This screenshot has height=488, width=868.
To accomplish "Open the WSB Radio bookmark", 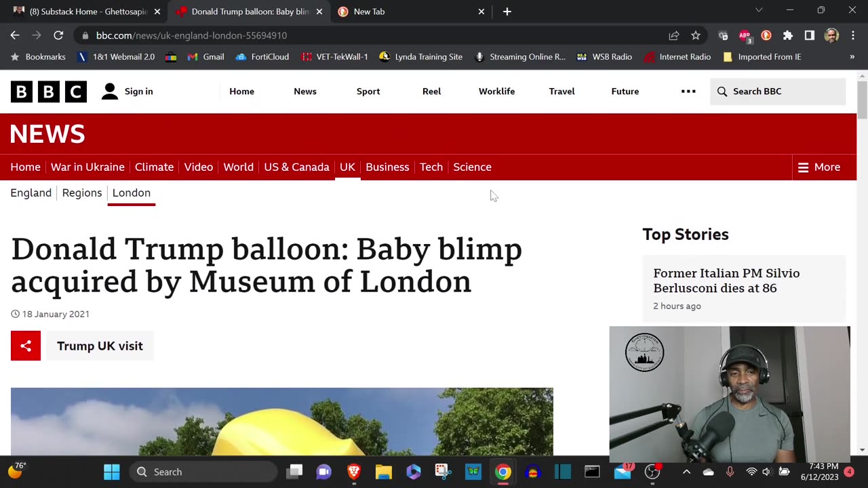I will click(604, 57).
